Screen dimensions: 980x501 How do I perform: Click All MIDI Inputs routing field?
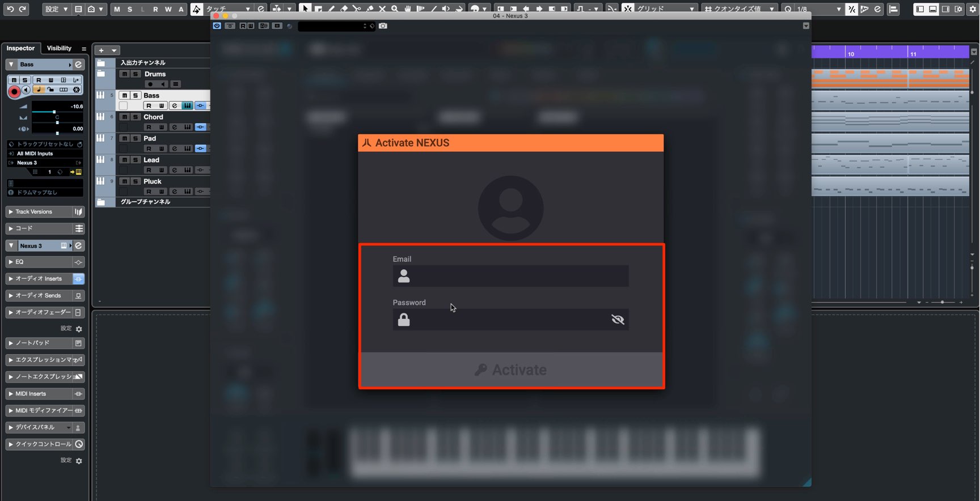coord(45,154)
